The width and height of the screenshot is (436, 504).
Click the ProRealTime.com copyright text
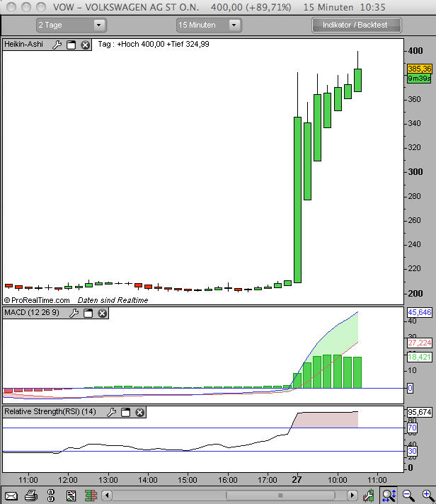pos(37,301)
